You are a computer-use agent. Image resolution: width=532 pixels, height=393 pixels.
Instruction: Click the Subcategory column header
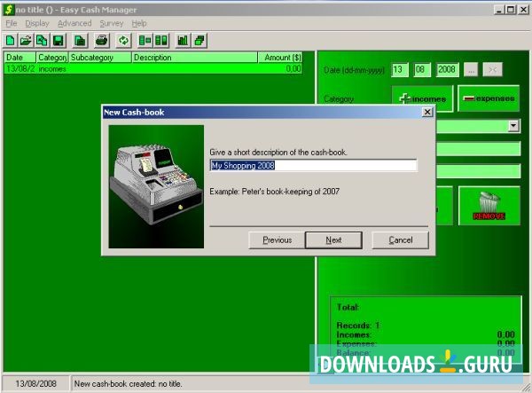click(x=100, y=58)
